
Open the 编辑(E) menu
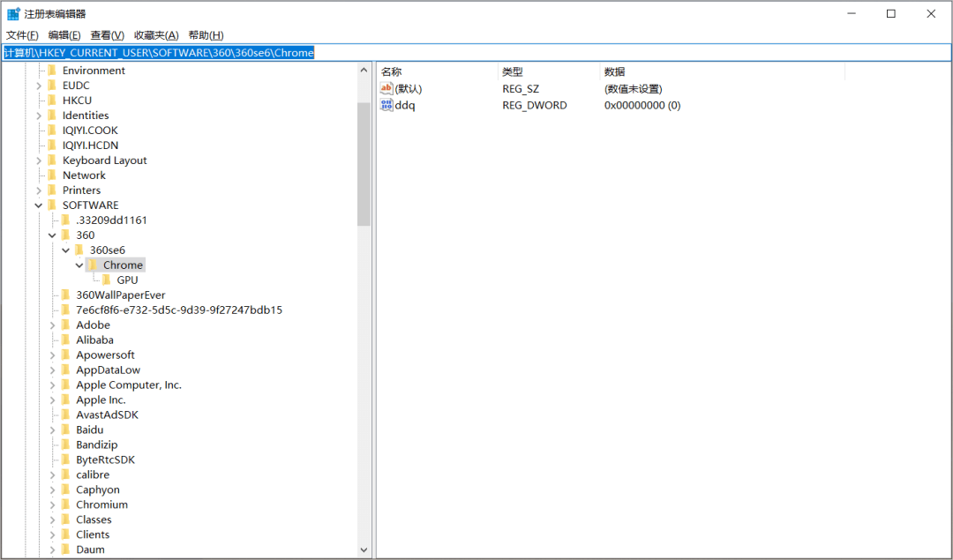64,35
